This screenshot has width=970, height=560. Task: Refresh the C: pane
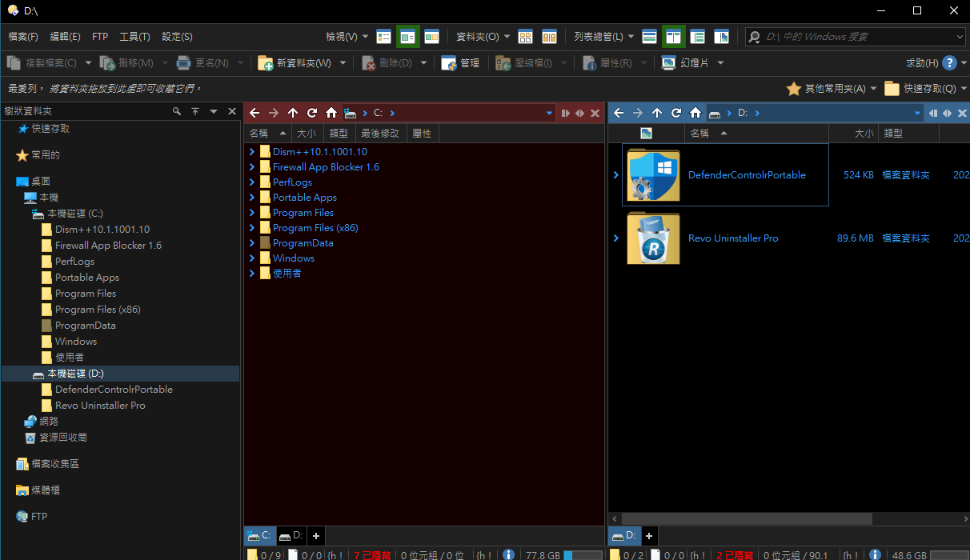312,113
